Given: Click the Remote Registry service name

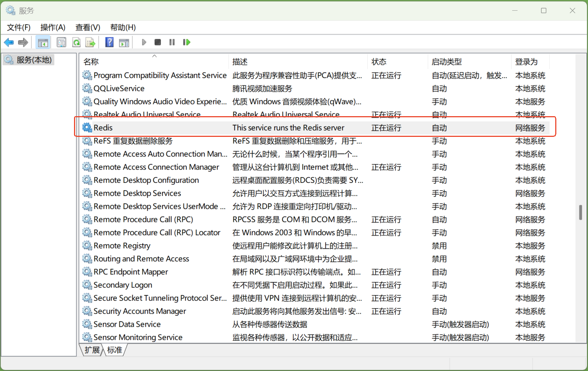Looking at the screenshot, I should 122,246.
